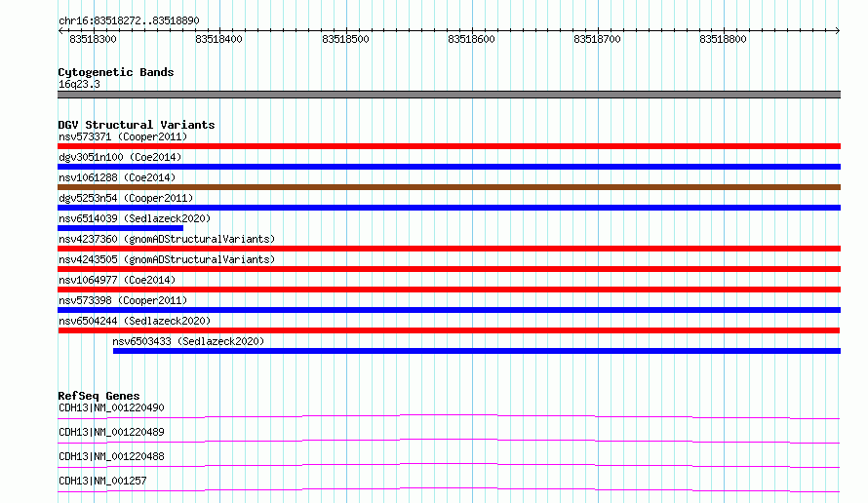Select the nsv6504244 (Sedlazeck2020) label

pos(135,321)
